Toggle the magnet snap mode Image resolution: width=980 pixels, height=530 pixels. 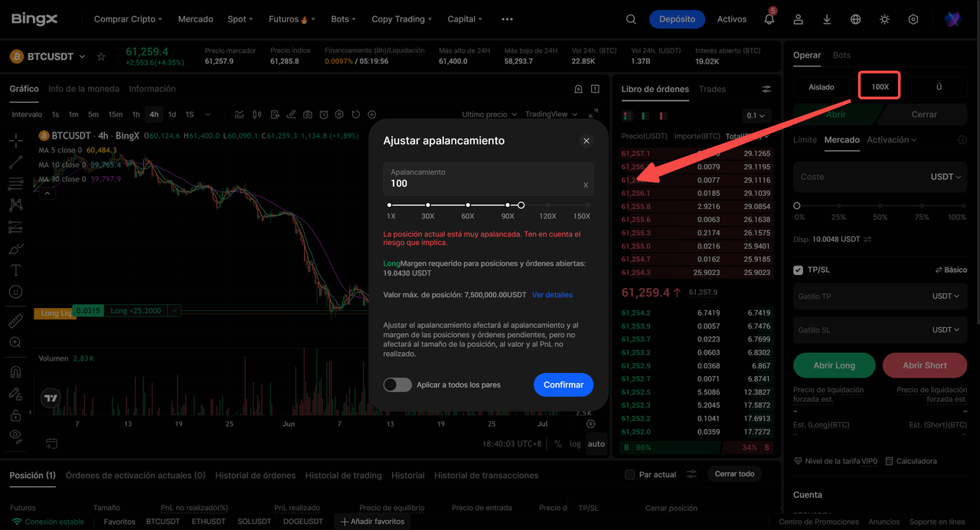click(15, 371)
